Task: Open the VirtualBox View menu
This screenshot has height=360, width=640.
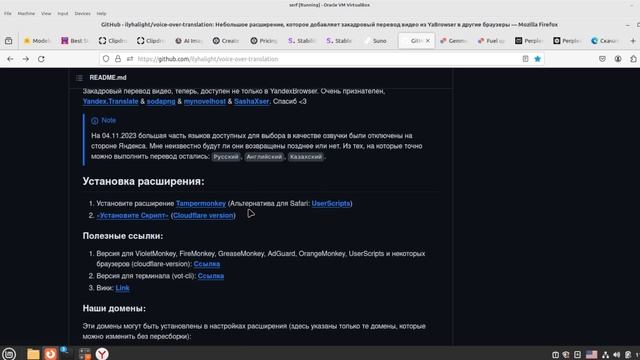Action: click(x=46, y=13)
